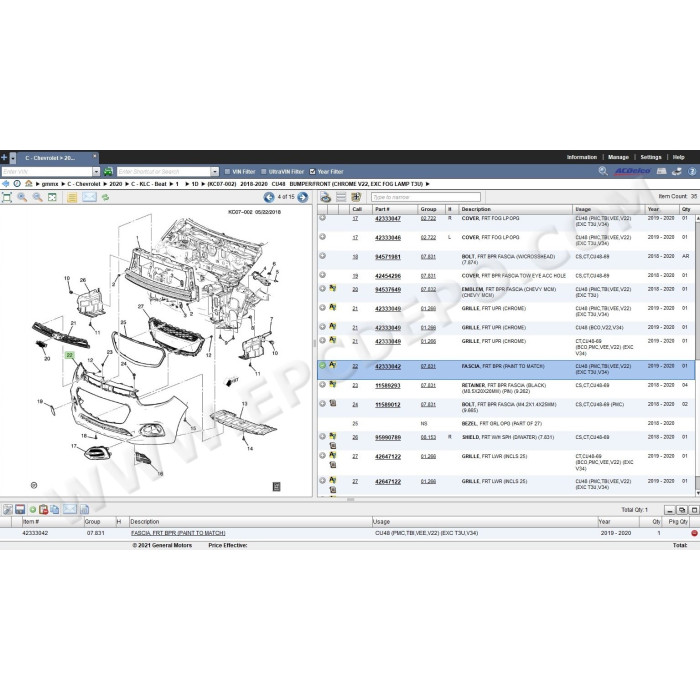The width and height of the screenshot is (700, 700).
Task: Open illustration notes icon at diagram corner
Action: tap(276, 487)
